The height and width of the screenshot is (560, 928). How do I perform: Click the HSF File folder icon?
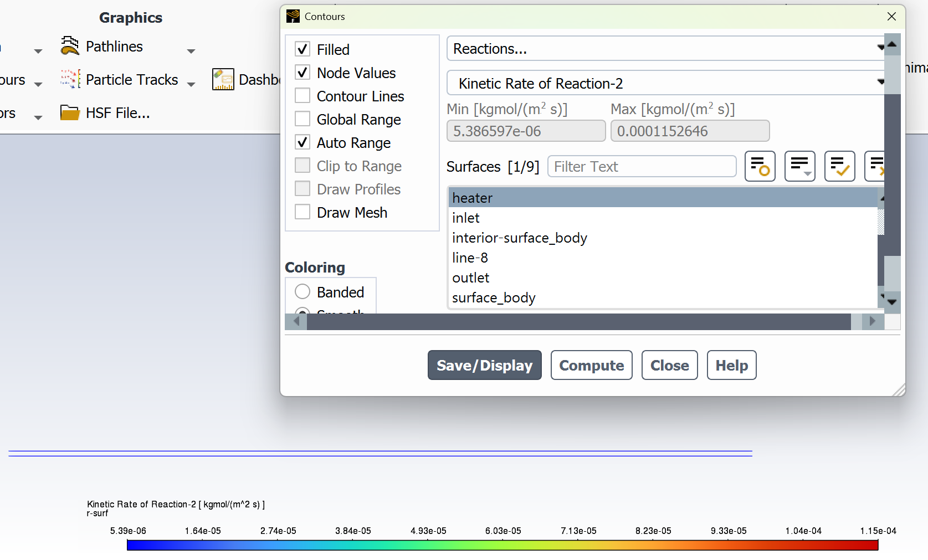pos(70,113)
